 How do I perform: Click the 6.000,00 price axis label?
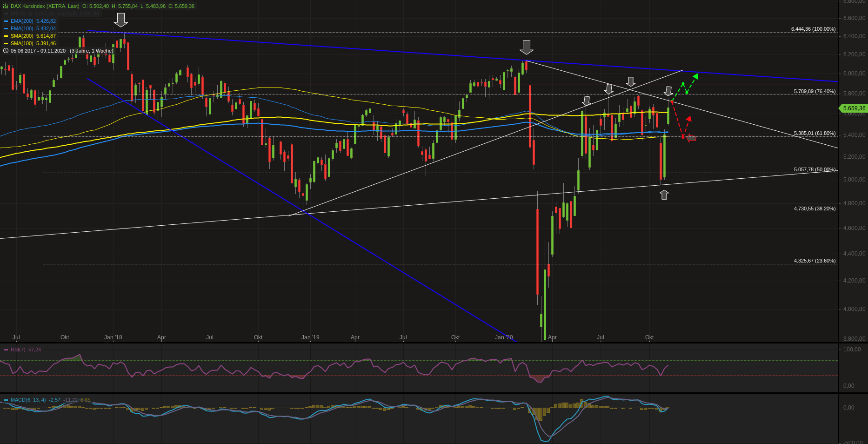click(x=854, y=74)
